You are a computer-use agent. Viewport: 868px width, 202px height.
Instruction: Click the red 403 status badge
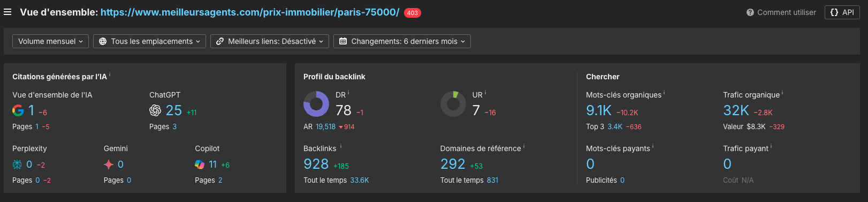[x=413, y=13]
